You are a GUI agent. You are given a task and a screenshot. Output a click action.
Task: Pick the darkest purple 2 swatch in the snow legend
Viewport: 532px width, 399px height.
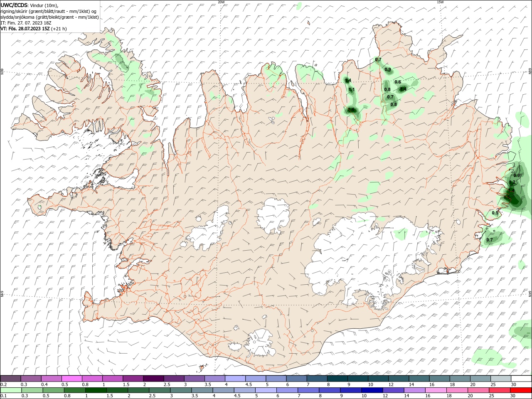pyautogui.click(x=153, y=379)
